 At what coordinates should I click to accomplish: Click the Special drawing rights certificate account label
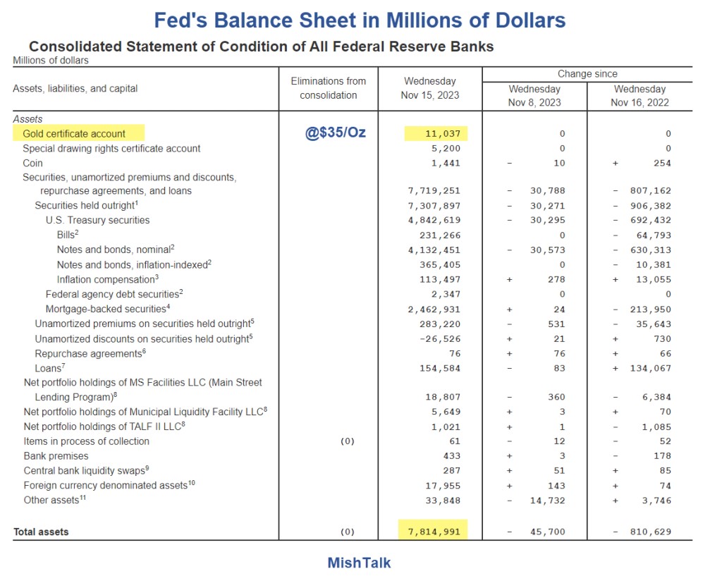111,149
